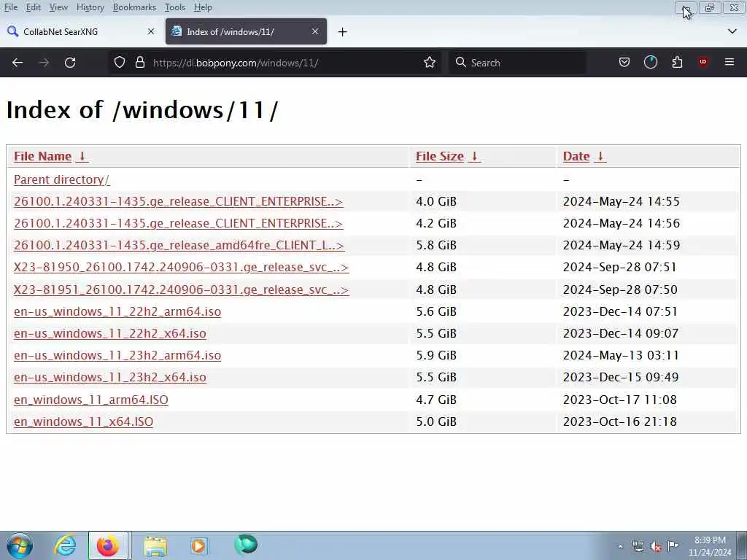Reload the current page
The width and height of the screenshot is (747, 560).
[x=70, y=63]
